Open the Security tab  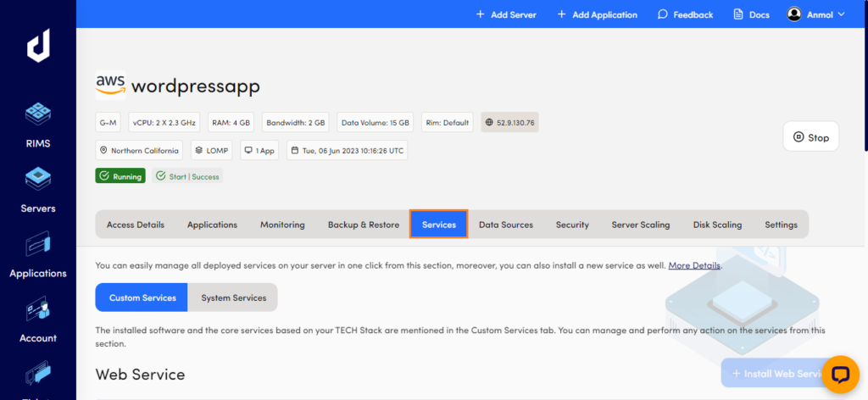pyautogui.click(x=572, y=225)
